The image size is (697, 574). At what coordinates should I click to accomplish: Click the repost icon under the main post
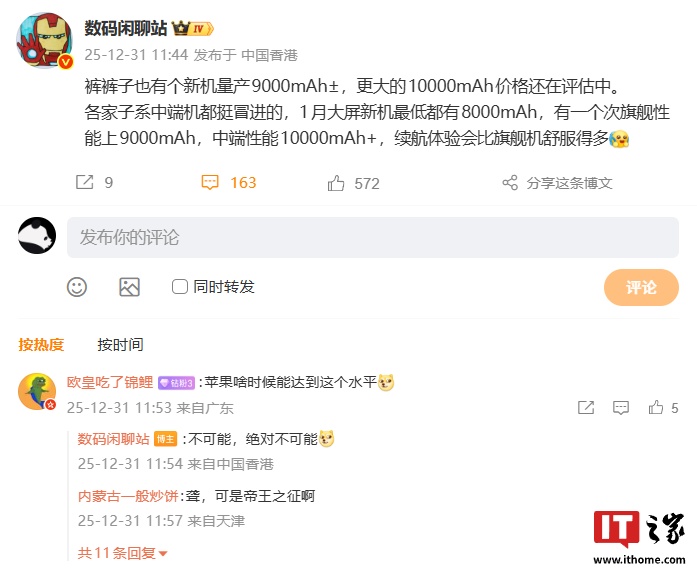(x=84, y=182)
